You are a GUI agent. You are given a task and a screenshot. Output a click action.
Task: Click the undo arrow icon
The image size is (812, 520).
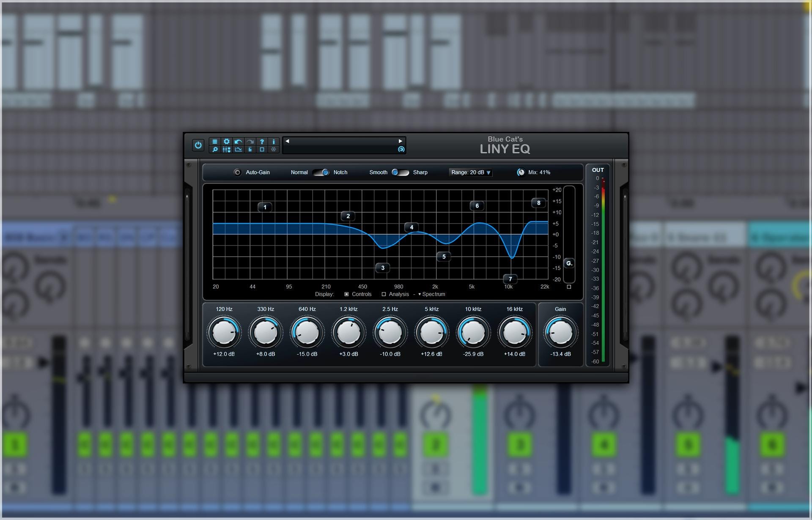(239, 142)
